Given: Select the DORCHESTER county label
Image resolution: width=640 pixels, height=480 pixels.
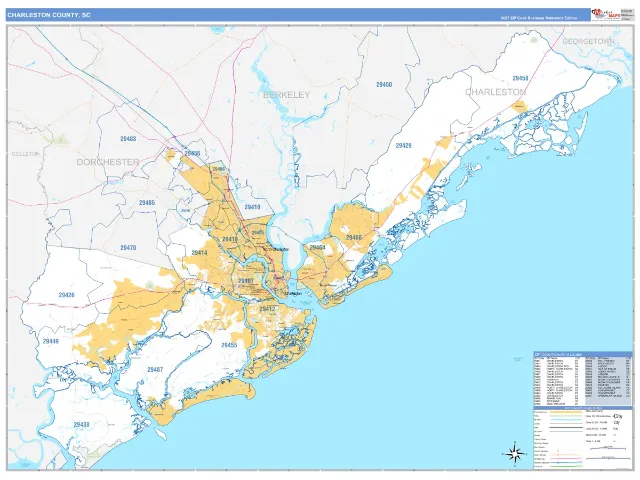Looking at the screenshot, I should (x=108, y=162).
